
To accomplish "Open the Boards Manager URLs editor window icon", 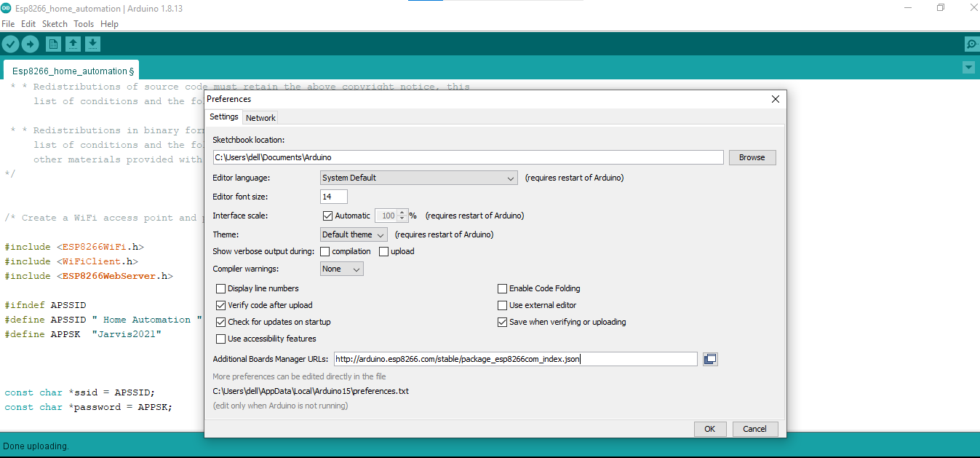I will 710,359.
